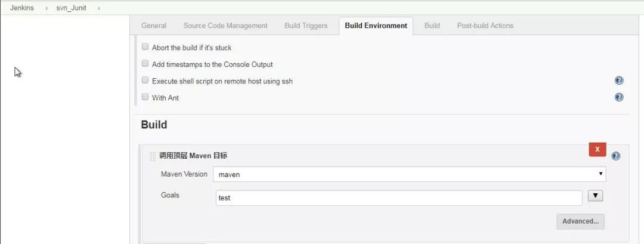This screenshot has width=644, height=244.
Task: Check Add timestamps to the Console Output
Action: click(x=145, y=64)
